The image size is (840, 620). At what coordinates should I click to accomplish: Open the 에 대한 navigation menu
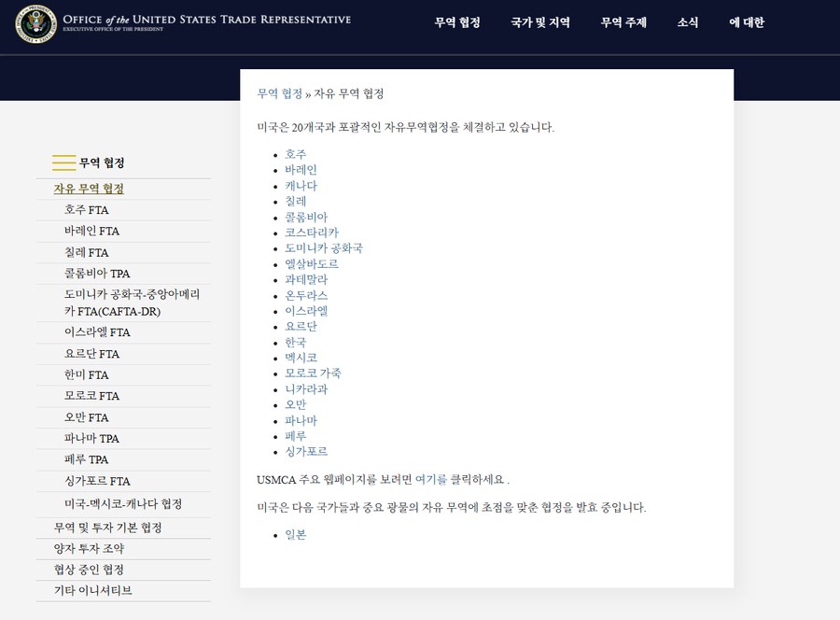[x=747, y=22]
